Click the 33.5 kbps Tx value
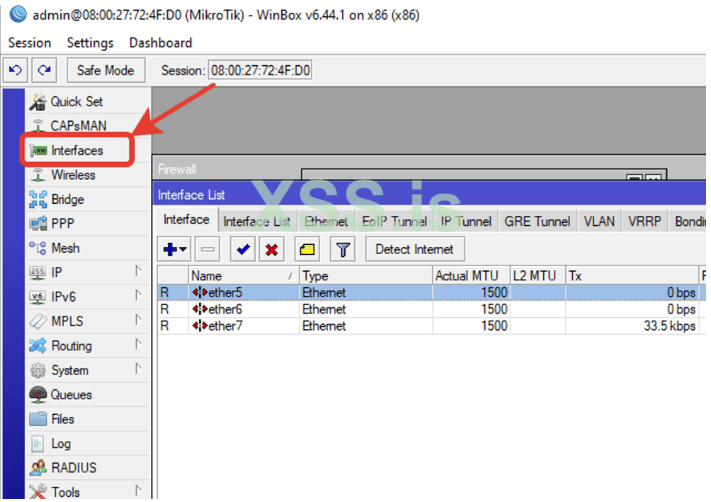The height and width of the screenshot is (502, 711). coord(669,326)
